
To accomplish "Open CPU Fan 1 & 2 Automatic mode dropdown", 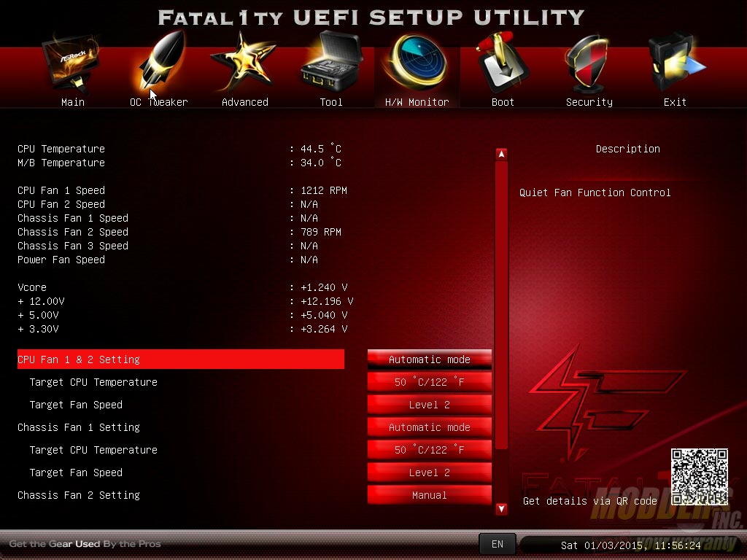I will pos(429,359).
